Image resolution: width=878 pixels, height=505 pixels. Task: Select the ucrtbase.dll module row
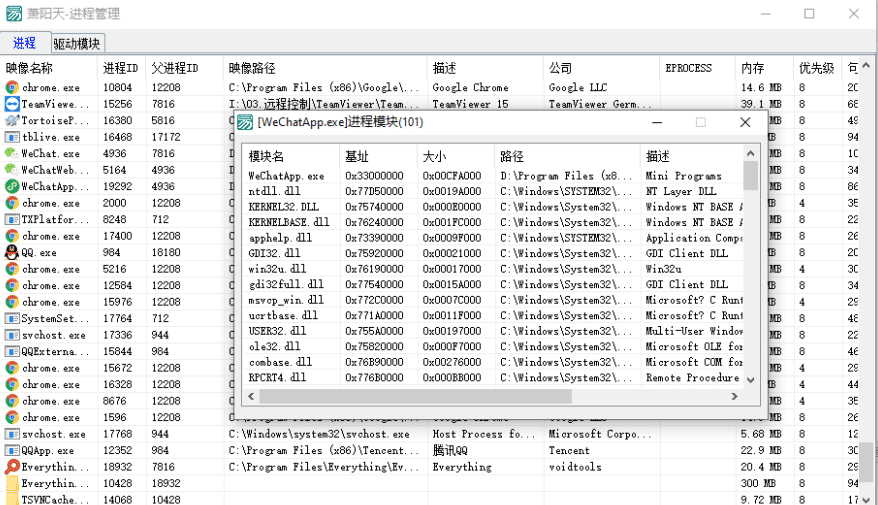[493, 316]
